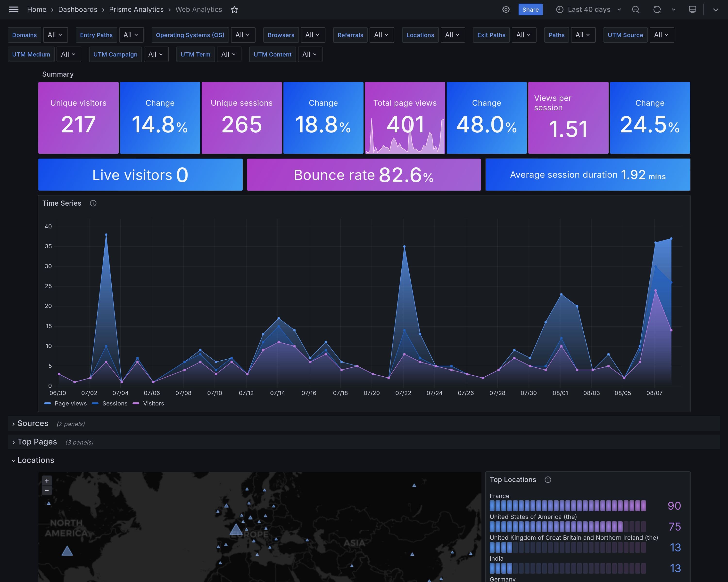
Task: Zoom out the time range
Action: click(x=636, y=9)
